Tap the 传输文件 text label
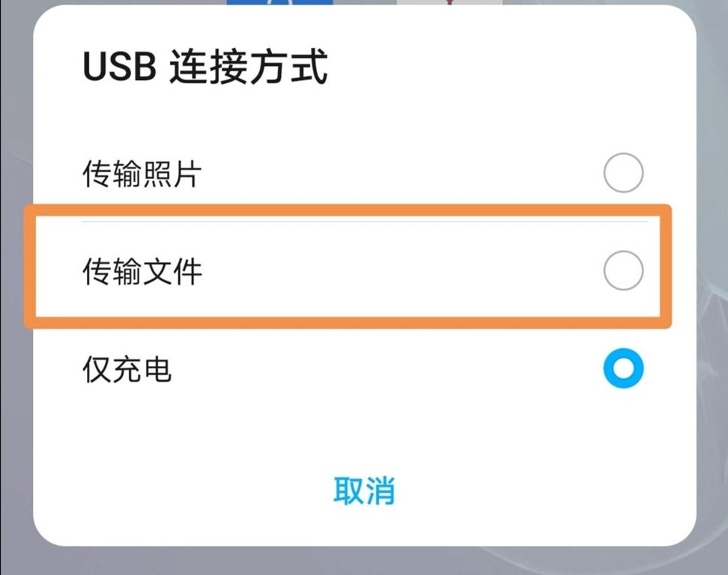The height and width of the screenshot is (575, 728). (x=142, y=271)
